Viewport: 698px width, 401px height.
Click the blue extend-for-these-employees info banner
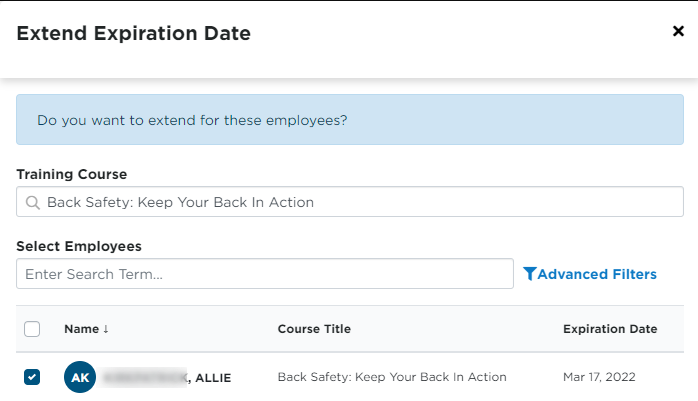(350, 119)
